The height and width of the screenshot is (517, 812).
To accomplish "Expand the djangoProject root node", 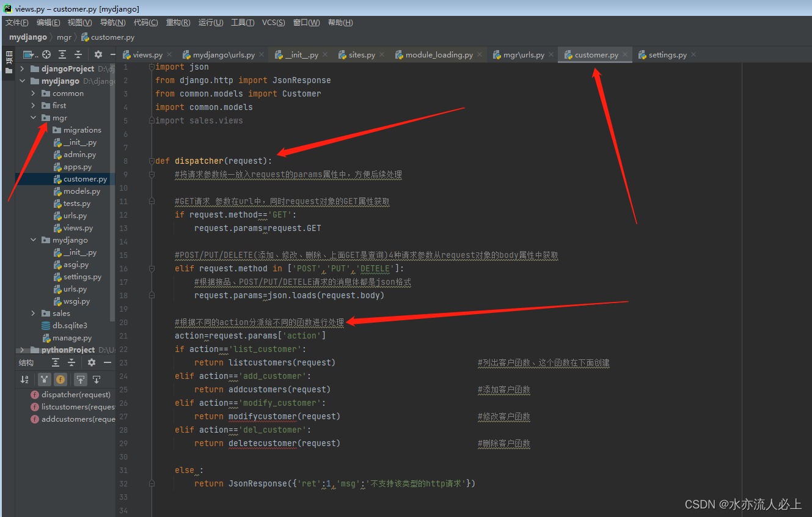I will 23,69.
